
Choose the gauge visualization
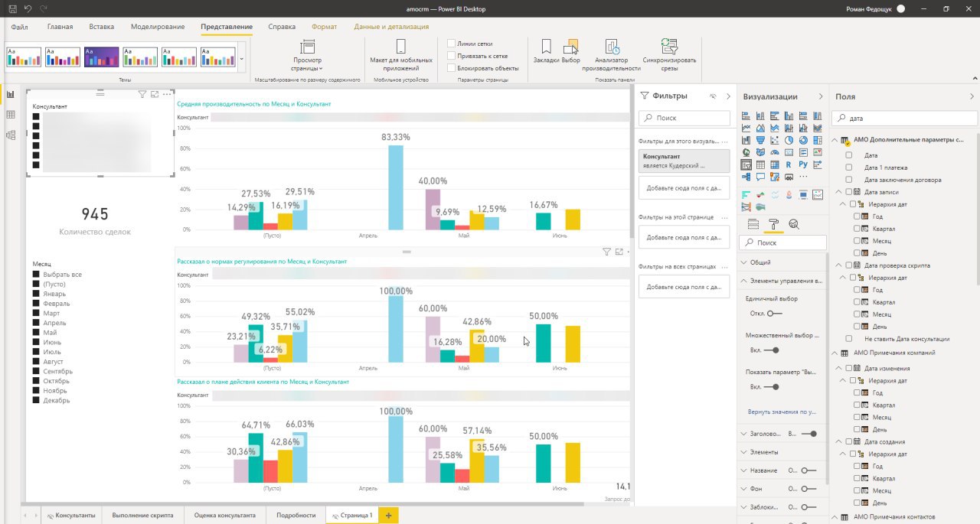tap(774, 152)
